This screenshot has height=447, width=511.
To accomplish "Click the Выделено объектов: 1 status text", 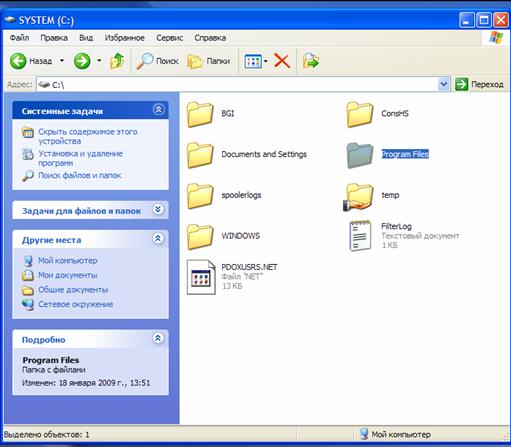I will [x=47, y=435].
